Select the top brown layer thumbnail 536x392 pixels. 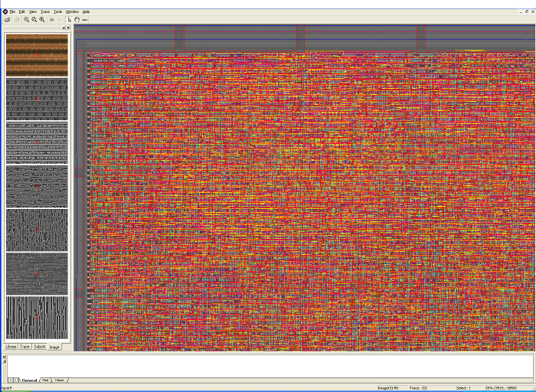click(x=37, y=55)
